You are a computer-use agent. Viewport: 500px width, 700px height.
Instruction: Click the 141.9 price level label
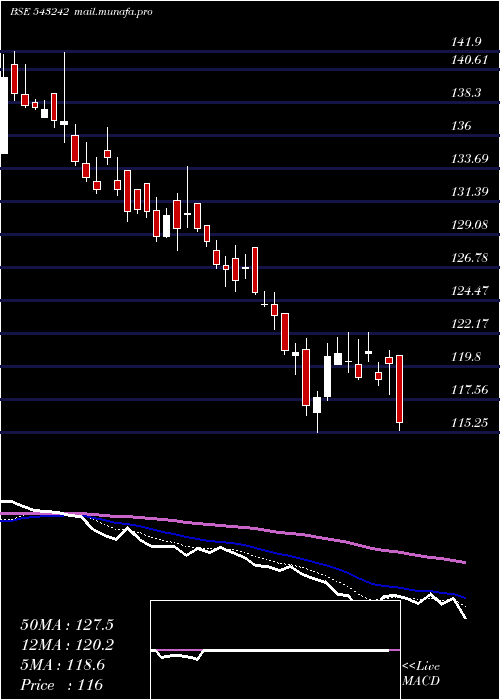pyautogui.click(x=467, y=42)
